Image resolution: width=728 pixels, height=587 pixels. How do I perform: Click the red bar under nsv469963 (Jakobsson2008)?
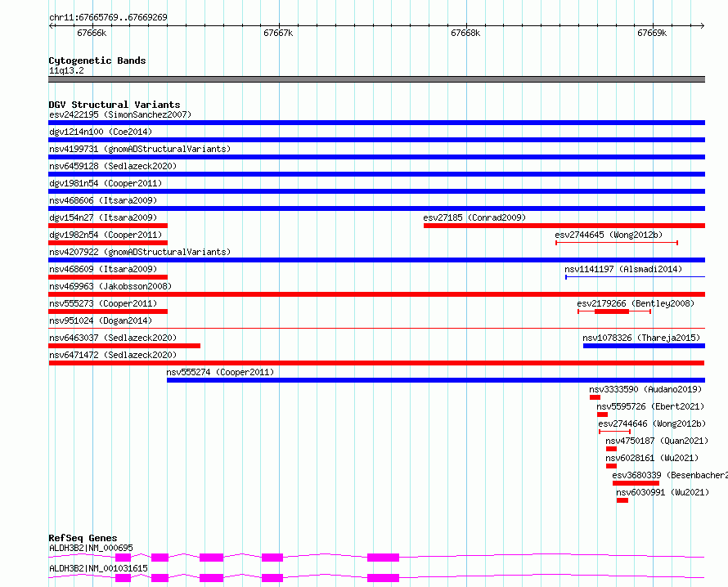pyautogui.click(x=376, y=294)
